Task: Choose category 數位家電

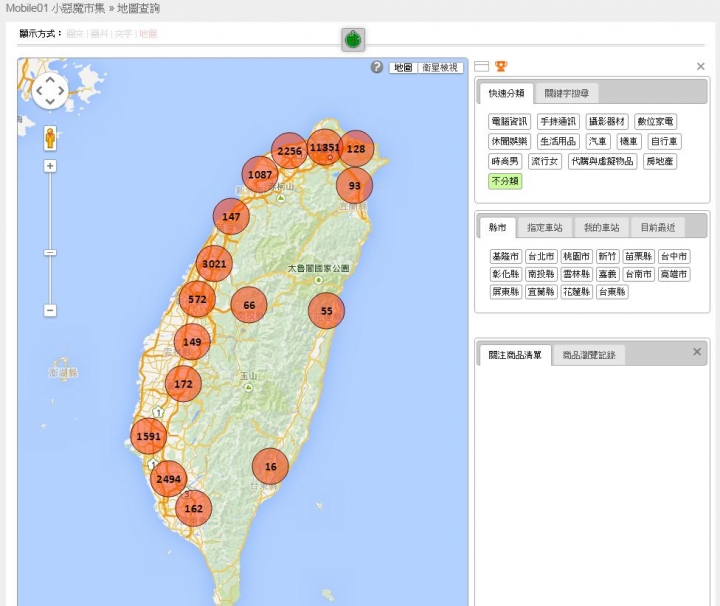Action: 655,122
